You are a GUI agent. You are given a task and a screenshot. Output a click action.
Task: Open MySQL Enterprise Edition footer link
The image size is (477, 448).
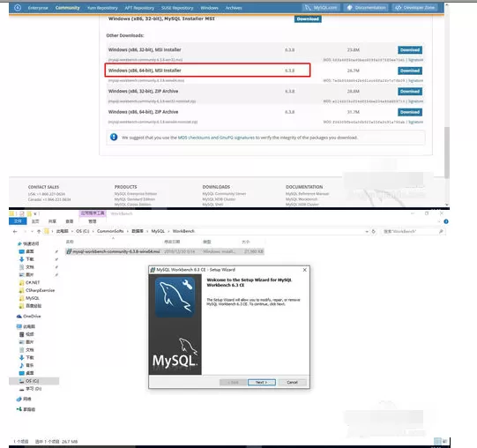[136, 194]
